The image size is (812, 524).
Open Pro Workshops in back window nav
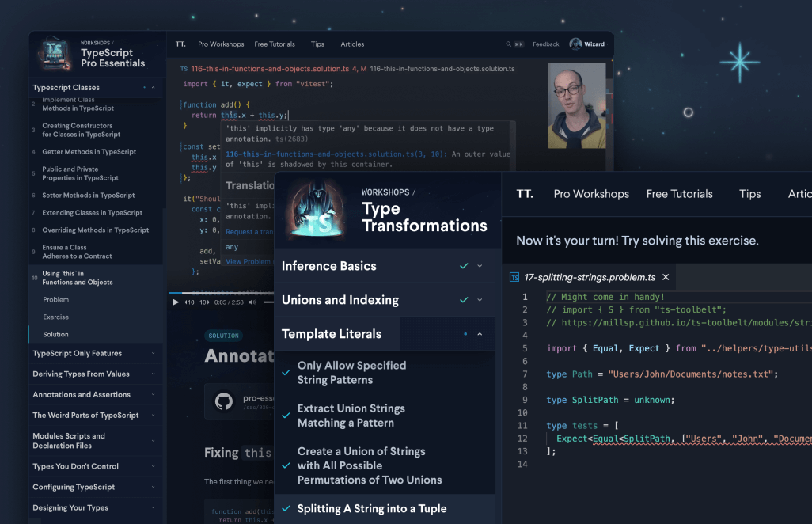point(221,44)
